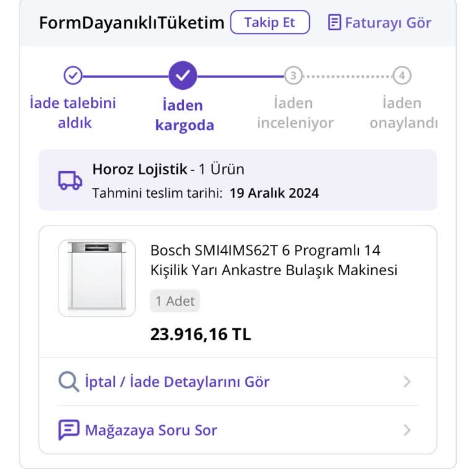Open the Bosch SMI4IMS62T product title

click(274, 260)
